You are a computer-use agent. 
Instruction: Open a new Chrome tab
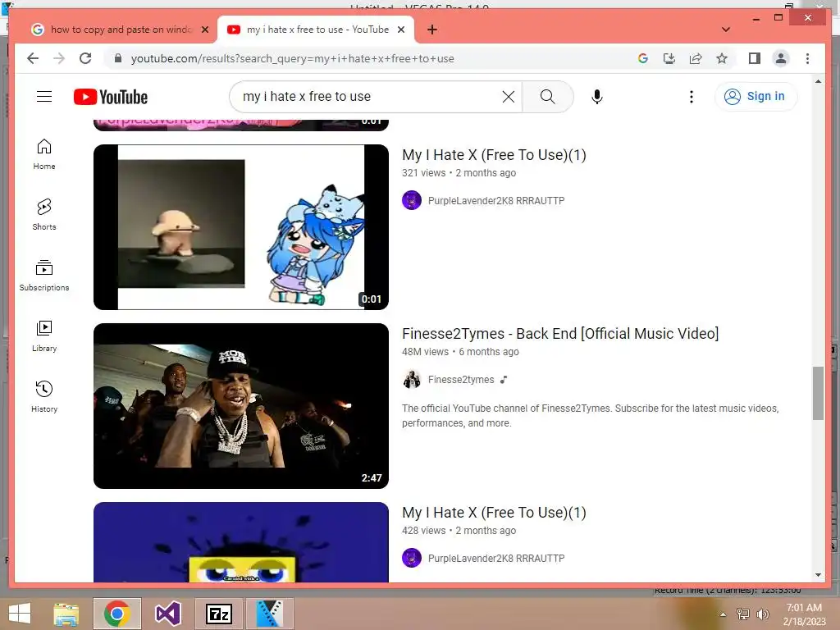click(432, 30)
